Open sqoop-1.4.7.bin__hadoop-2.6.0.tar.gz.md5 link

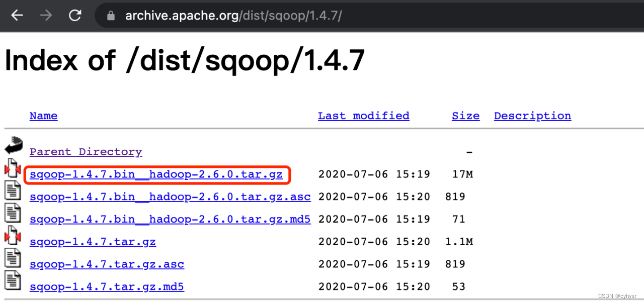click(x=170, y=219)
